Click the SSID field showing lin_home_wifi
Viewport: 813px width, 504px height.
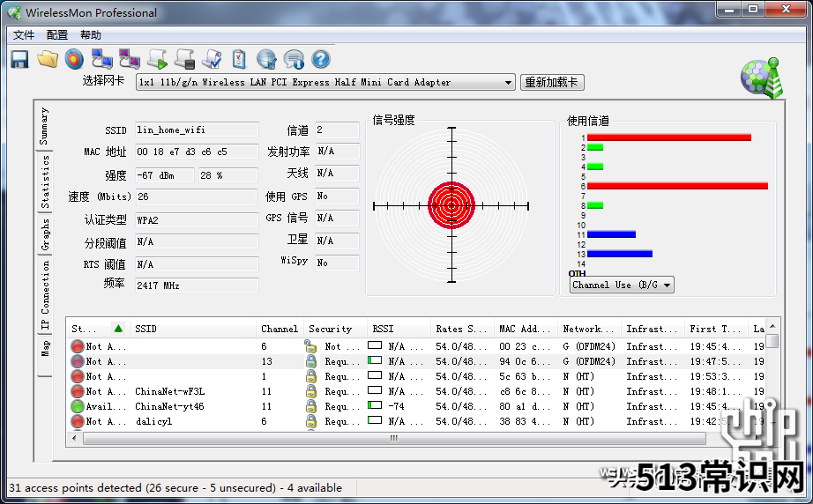197,130
